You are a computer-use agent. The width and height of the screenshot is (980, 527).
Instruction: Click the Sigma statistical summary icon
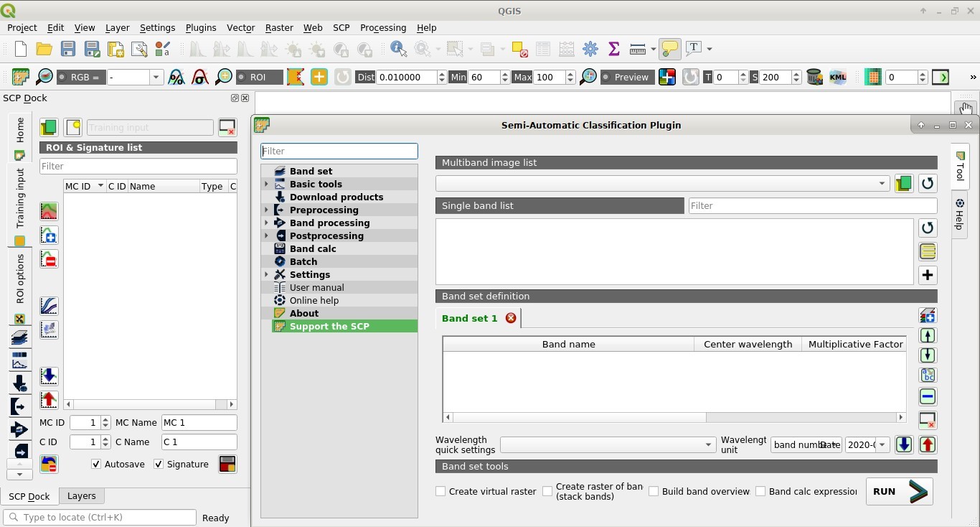pyautogui.click(x=614, y=49)
